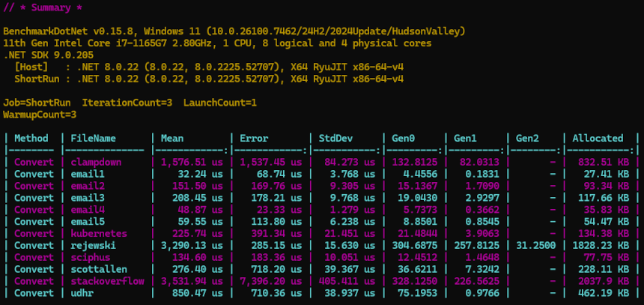Click the 'email4' file name cell
The height and width of the screenshot is (305, 644).
[x=88, y=210]
